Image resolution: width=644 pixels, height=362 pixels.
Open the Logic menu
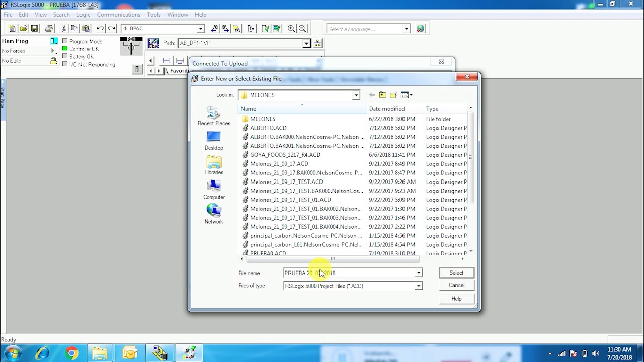[x=83, y=15]
